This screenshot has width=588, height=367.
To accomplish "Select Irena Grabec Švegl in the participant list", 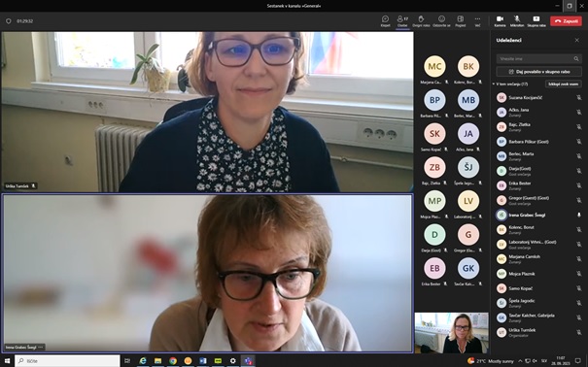I will 538,215.
